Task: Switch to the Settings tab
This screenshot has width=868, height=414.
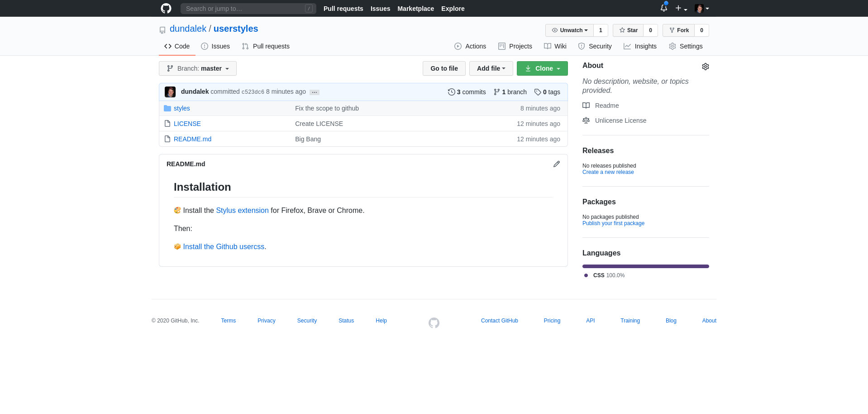Action: coord(686,46)
